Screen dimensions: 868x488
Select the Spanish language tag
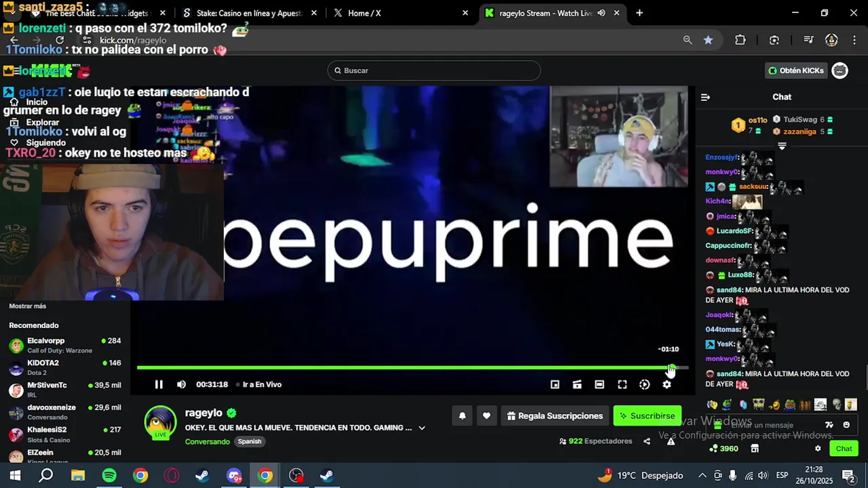click(250, 441)
